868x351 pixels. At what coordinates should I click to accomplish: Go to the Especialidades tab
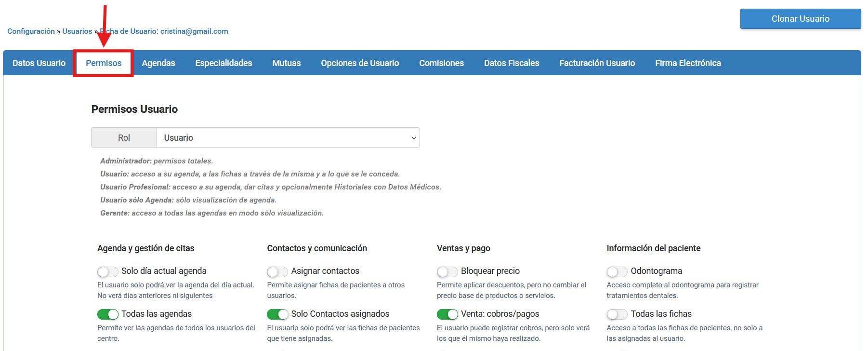coord(224,63)
